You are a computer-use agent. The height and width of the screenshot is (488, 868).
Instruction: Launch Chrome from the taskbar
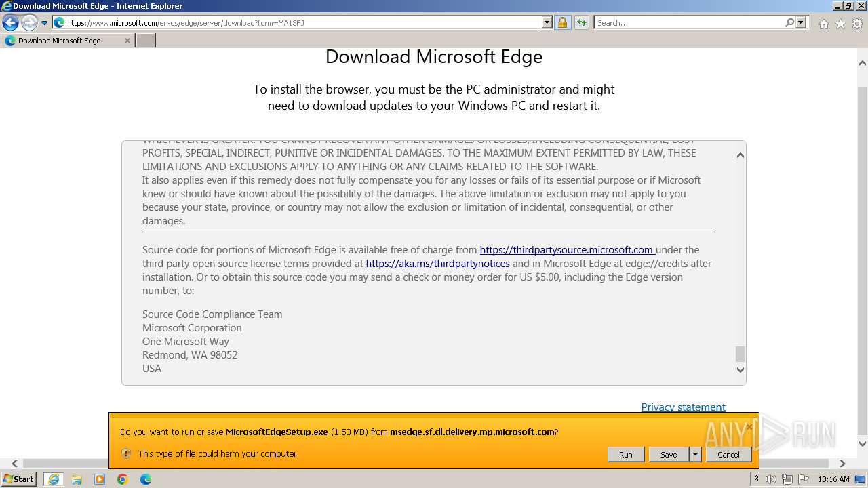point(123,479)
